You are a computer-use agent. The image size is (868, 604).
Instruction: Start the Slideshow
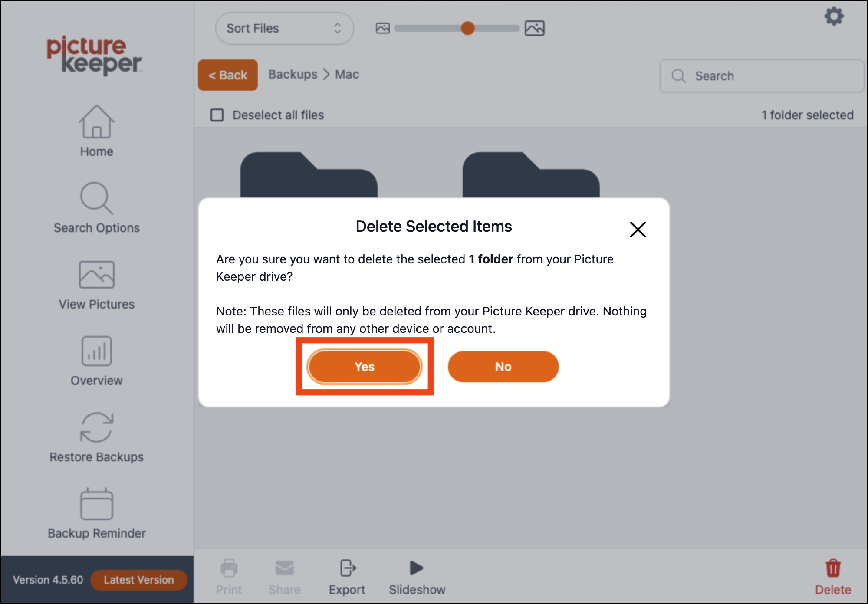coord(417,577)
